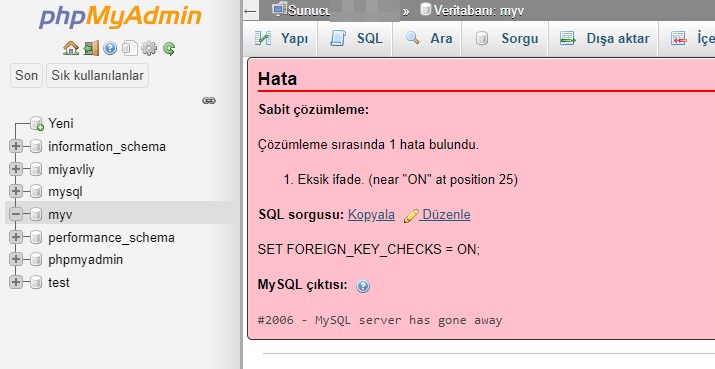Screen dimensions: 715x369
Task: Expand the miyavliy database node
Action: [16, 169]
